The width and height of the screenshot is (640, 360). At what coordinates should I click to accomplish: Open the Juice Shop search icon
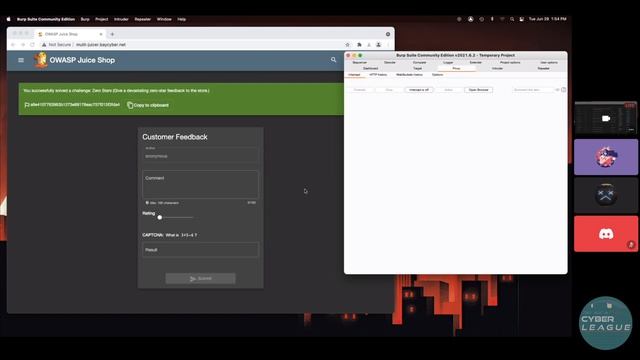pyautogui.click(x=333, y=60)
